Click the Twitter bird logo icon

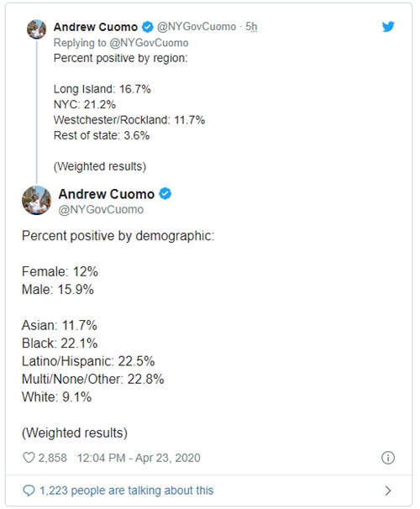388,27
